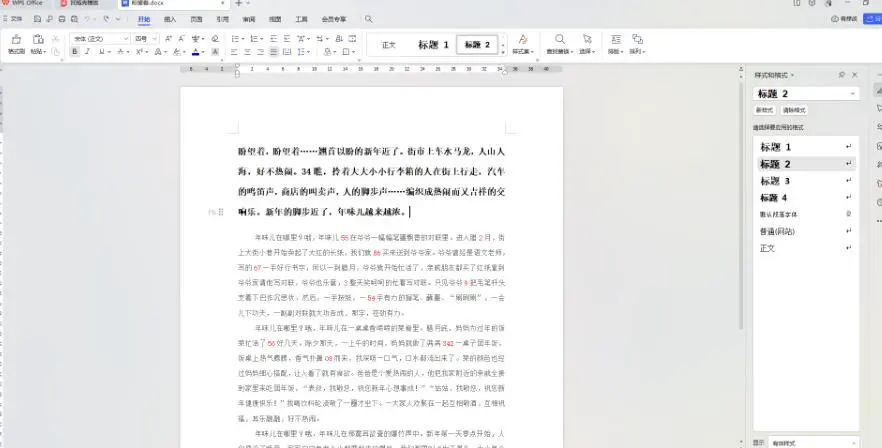Open the numbered list dropdown arrow

tap(262, 39)
